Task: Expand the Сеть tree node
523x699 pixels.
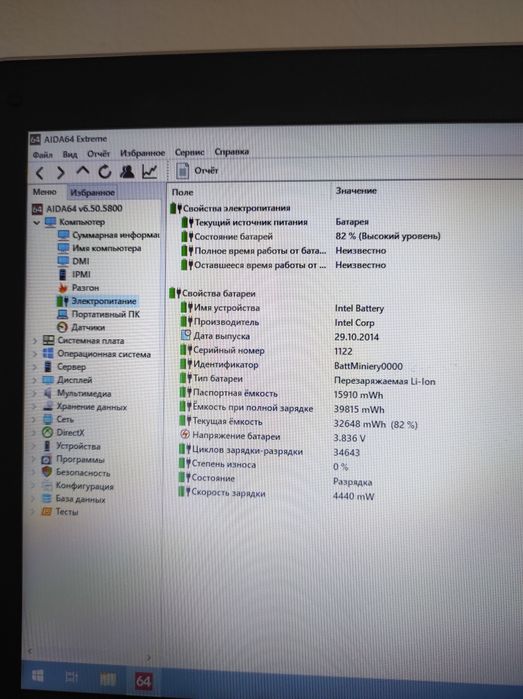Action: pos(34,419)
